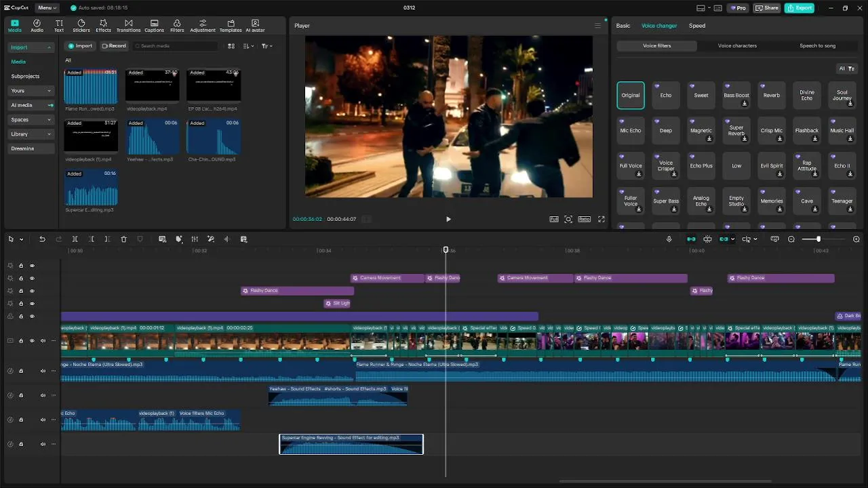Toggle visibility of the topmost timeline track

(32, 266)
